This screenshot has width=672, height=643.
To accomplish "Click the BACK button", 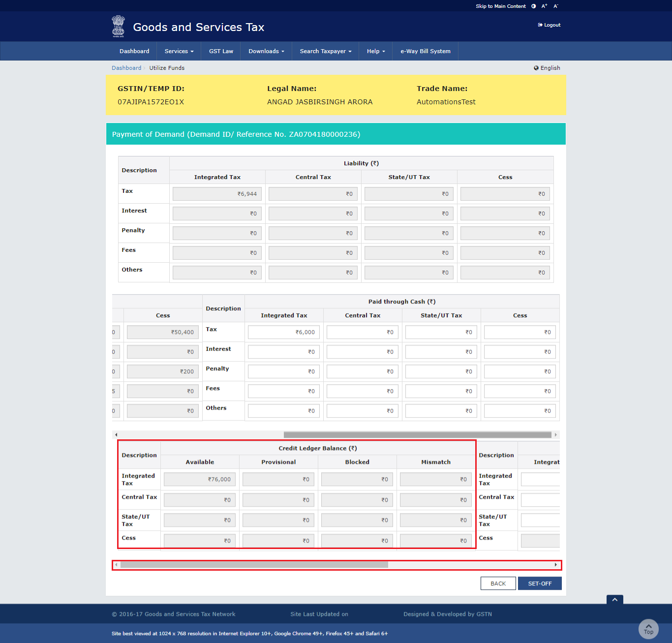I will coord(498,583).
